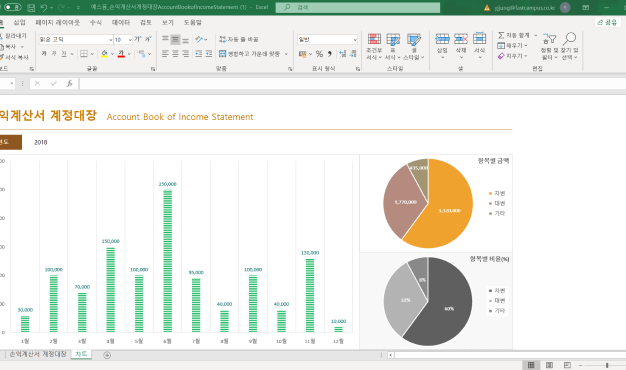Toggle bold formatting 가
626x370 pixels.
tap(44, 53)
